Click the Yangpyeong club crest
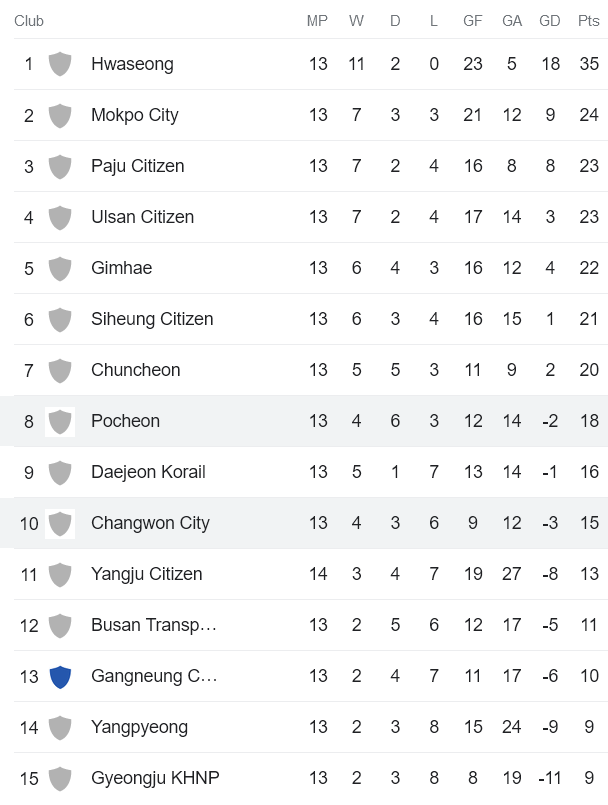This screenshot has width=608, height=805. 60,727
